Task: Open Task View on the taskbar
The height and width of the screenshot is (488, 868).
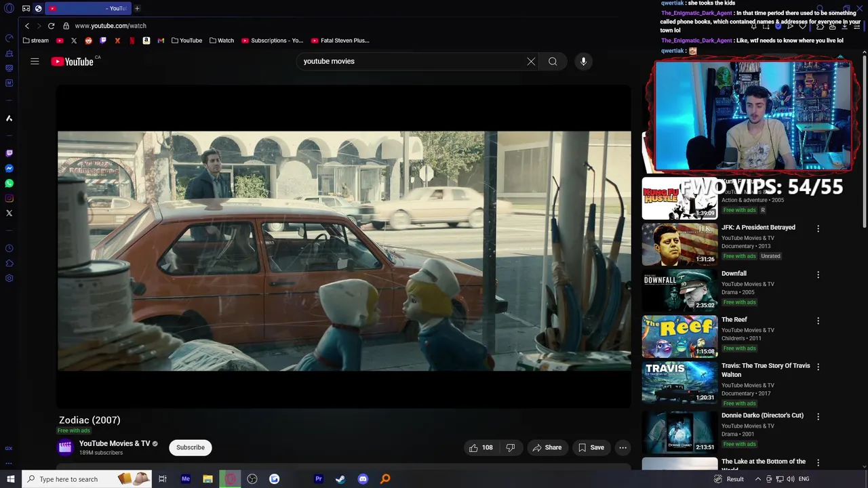Action: pos(163,479)
